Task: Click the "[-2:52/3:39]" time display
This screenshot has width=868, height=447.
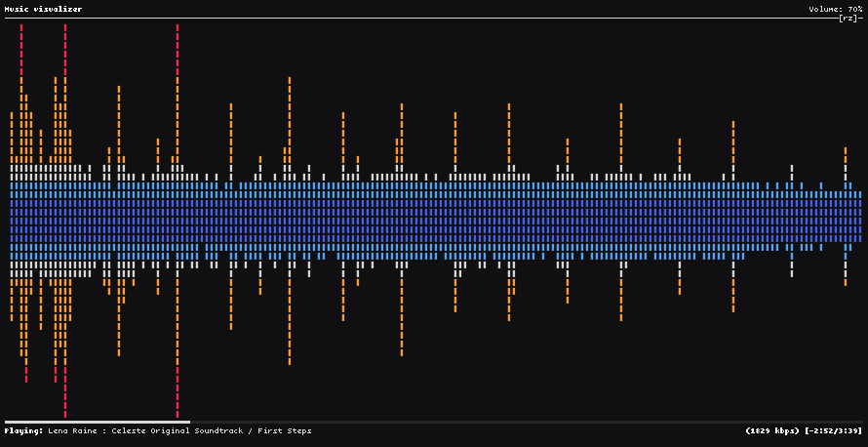Action: (x=833, y=431)
